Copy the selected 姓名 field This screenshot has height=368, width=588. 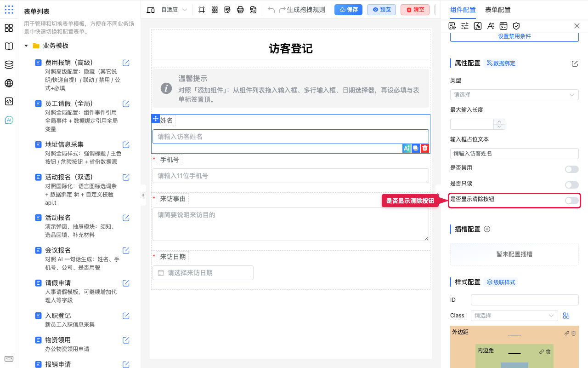tap(416, 148)
